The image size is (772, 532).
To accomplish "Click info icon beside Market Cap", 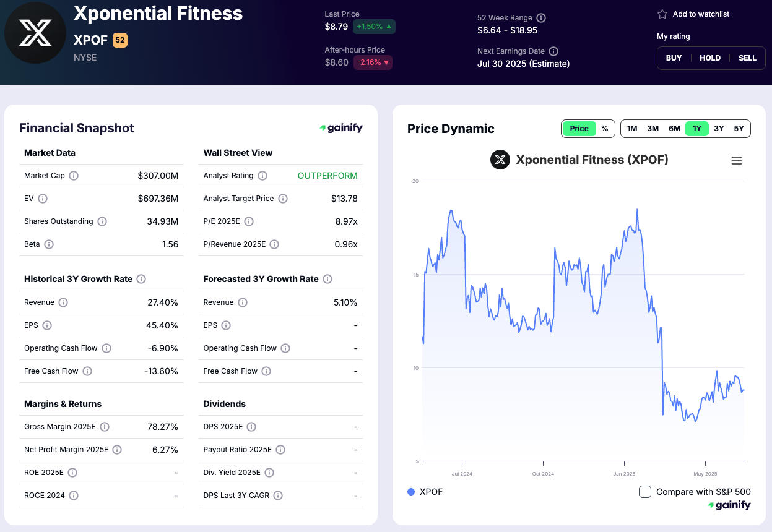I will [74, 176].
